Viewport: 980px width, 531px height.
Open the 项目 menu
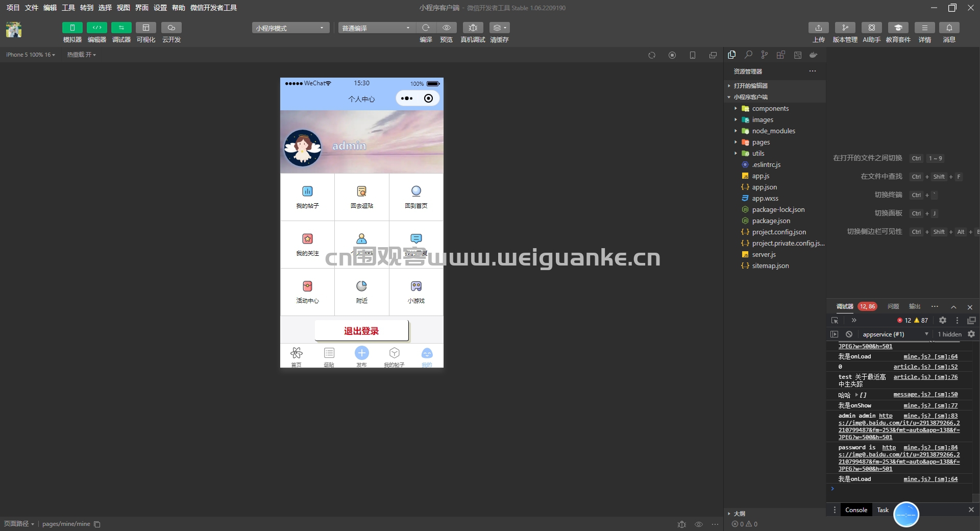coord(13,8)
